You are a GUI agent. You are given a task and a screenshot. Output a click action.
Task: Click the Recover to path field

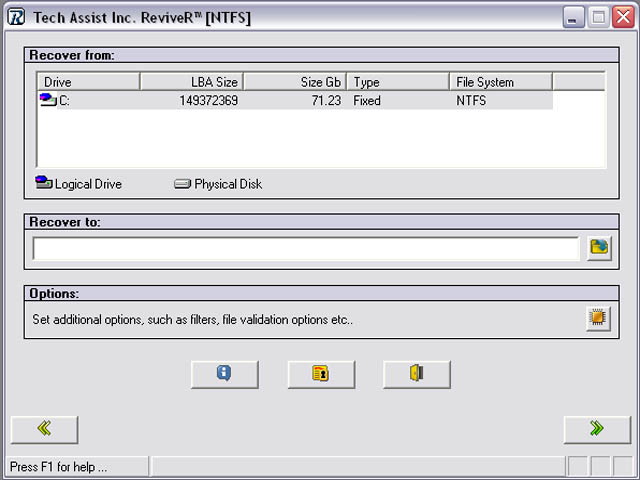point(306,248)
